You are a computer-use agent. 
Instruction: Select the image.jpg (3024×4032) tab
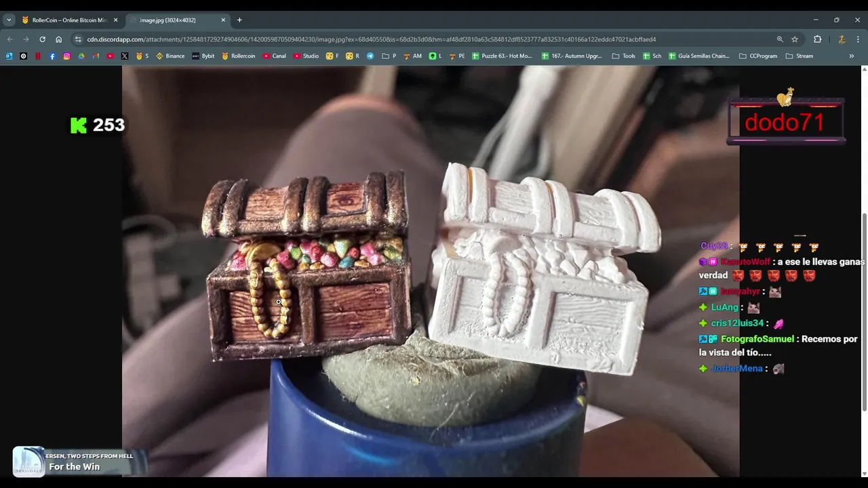pos(176,20)
